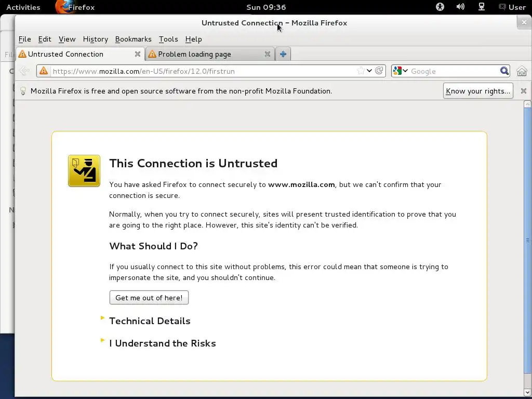The height and width of the screenshot is (399, 532).
Task: Open the History menu
Action: (x=96, y=39)
